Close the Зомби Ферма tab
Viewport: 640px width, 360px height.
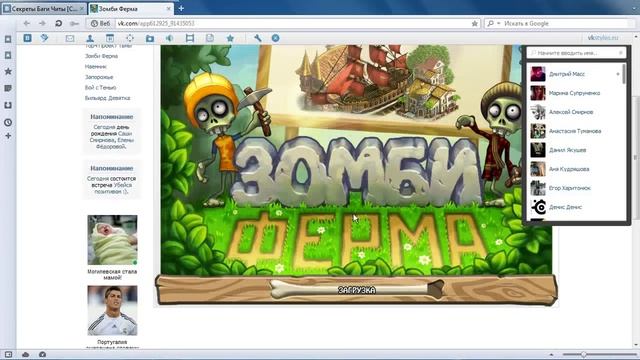pyautogui.click(x=169, y=9)
